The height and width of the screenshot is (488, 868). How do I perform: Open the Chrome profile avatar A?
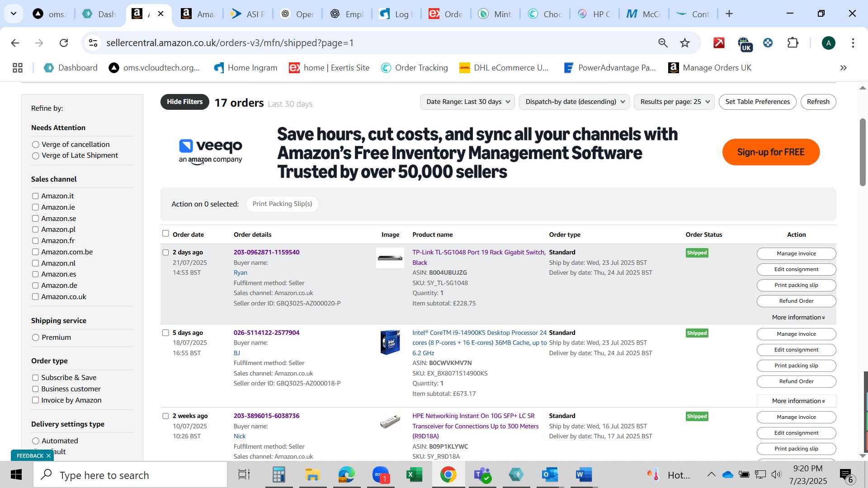(828, 43)
